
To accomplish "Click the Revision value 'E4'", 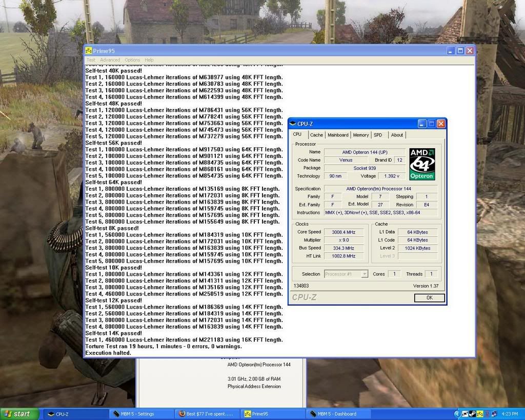I will [x=426, y=205].
